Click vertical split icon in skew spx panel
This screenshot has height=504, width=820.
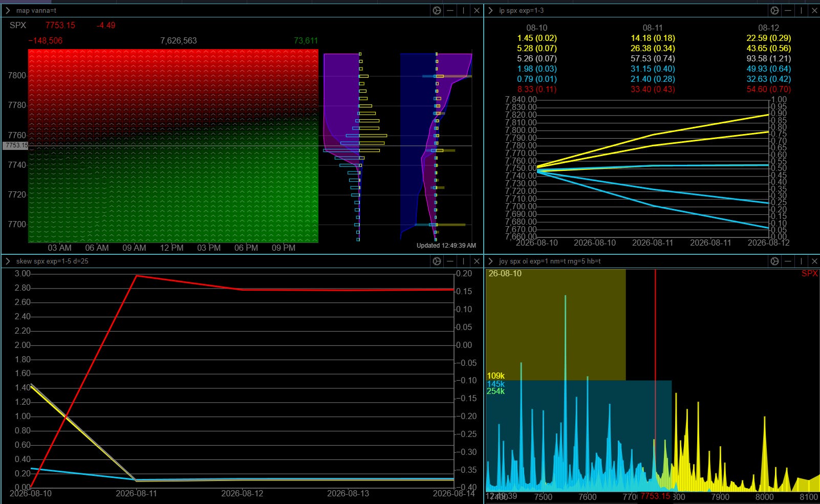pos(464,261)
